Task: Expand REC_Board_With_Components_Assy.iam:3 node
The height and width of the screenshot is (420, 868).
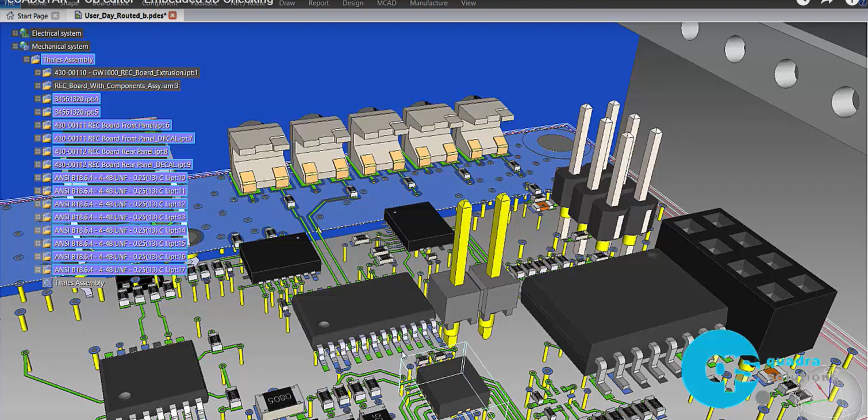Action: click(x=37, y=86)
